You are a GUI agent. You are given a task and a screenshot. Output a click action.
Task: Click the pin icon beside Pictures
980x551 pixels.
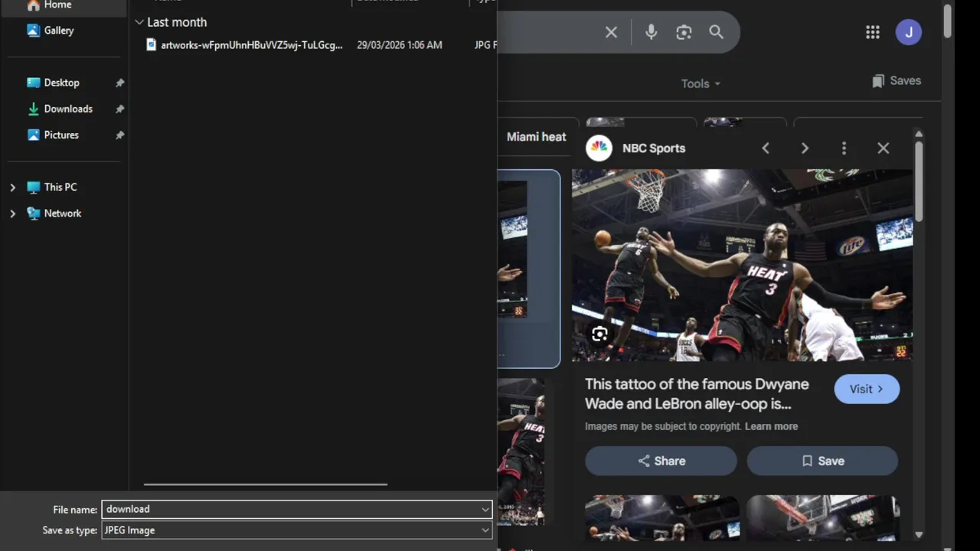click(119, 135)
